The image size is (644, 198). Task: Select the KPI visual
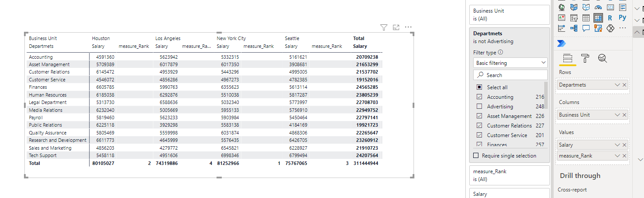(x=562, y=18)
